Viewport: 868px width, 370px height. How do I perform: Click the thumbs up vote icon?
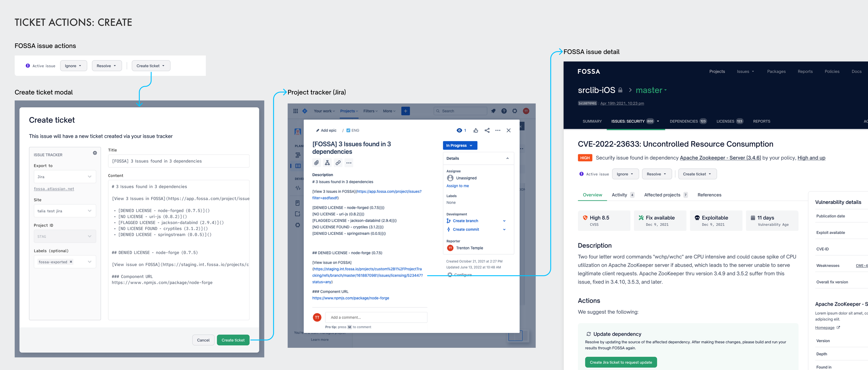point(476,130)
